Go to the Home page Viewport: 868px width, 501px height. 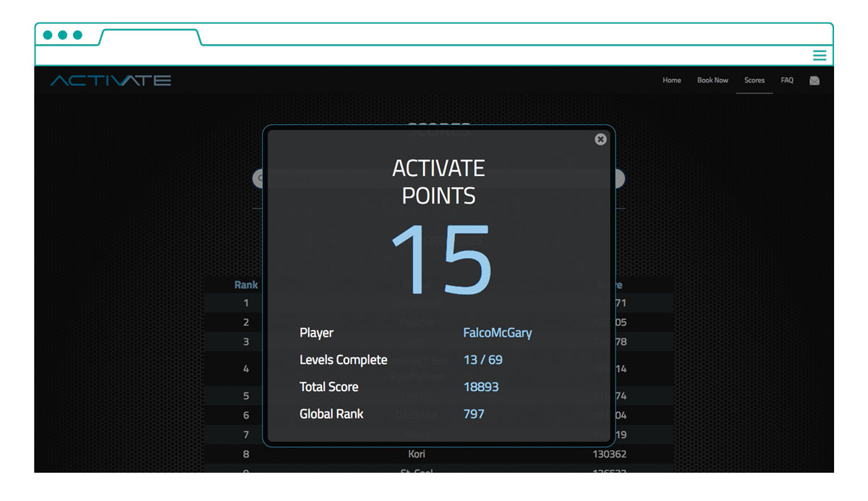point(671,80)
